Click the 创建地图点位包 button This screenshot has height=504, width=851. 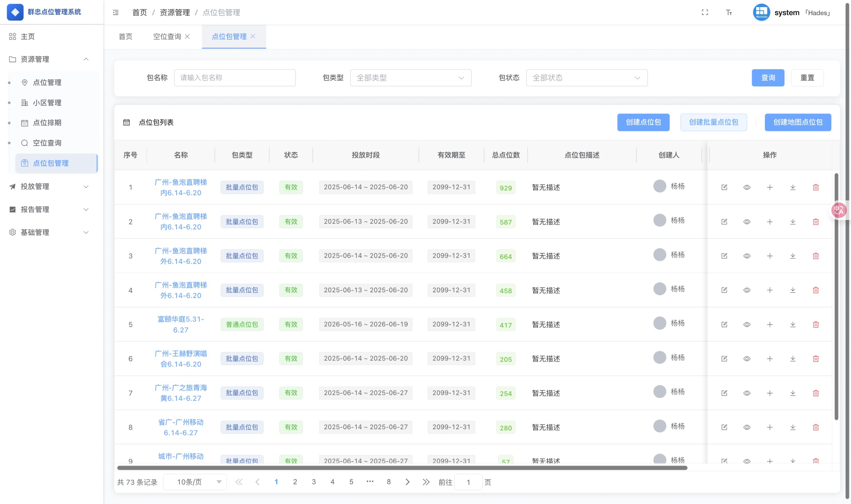pos(798,122)
